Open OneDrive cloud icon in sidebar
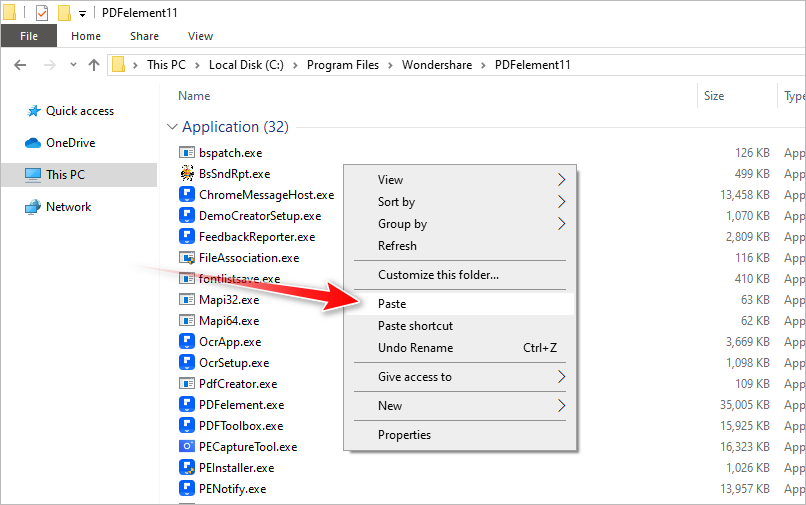The height and width of the screenshot is (505, 806). point(33,143)
